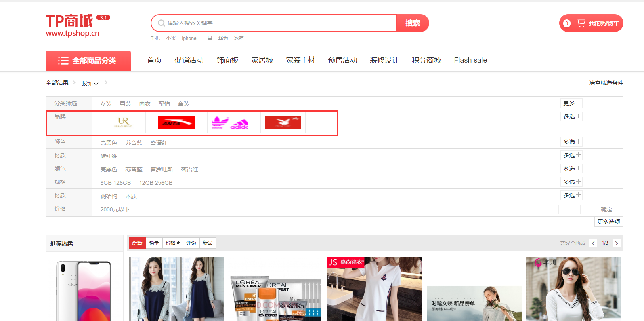Choose the Adidas brand logo

(229, 122)
